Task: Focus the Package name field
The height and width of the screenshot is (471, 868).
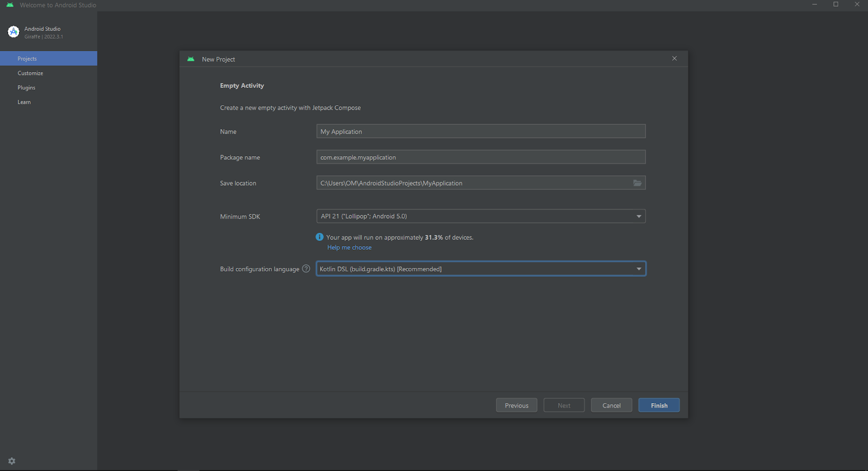Action: point(481,157)
